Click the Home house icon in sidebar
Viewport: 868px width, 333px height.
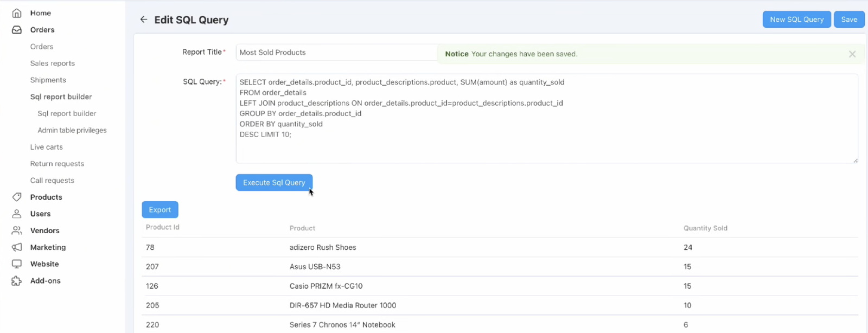point(17,13)
